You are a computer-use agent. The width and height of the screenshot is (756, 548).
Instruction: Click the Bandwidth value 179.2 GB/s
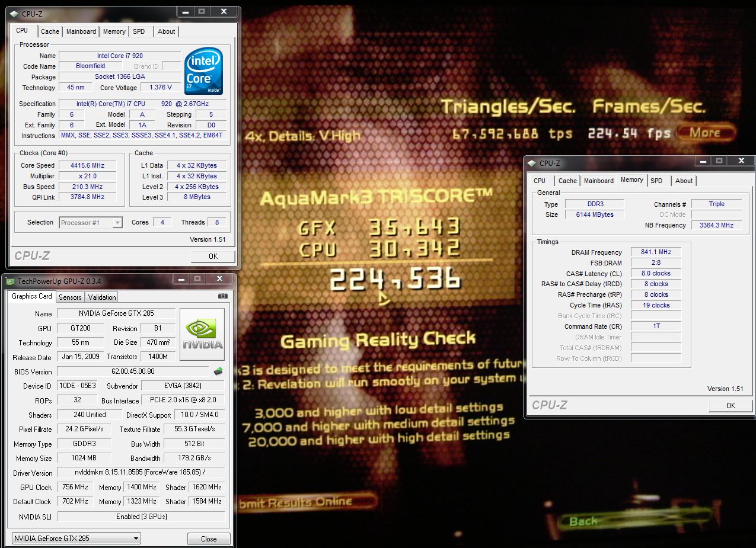point(194,458)
